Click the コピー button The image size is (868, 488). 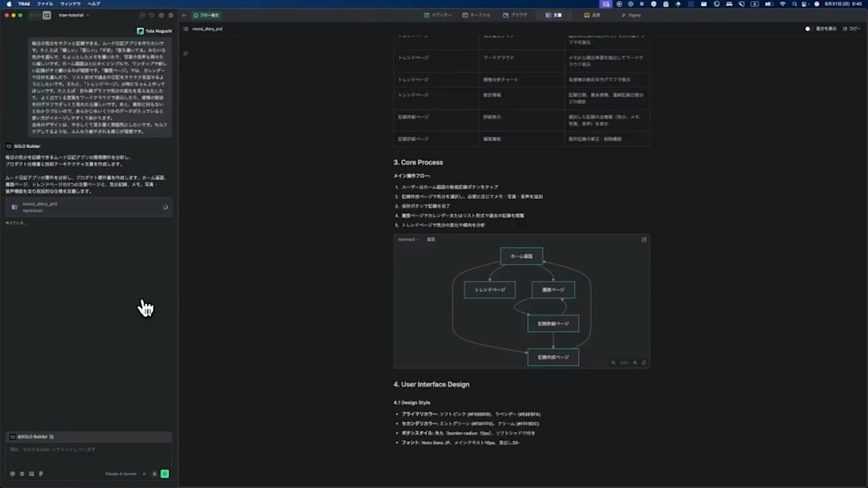pos(851,29)
